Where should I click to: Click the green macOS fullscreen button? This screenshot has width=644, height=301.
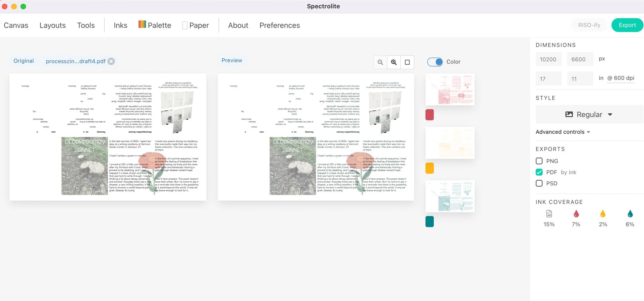[x=23, y=6]
